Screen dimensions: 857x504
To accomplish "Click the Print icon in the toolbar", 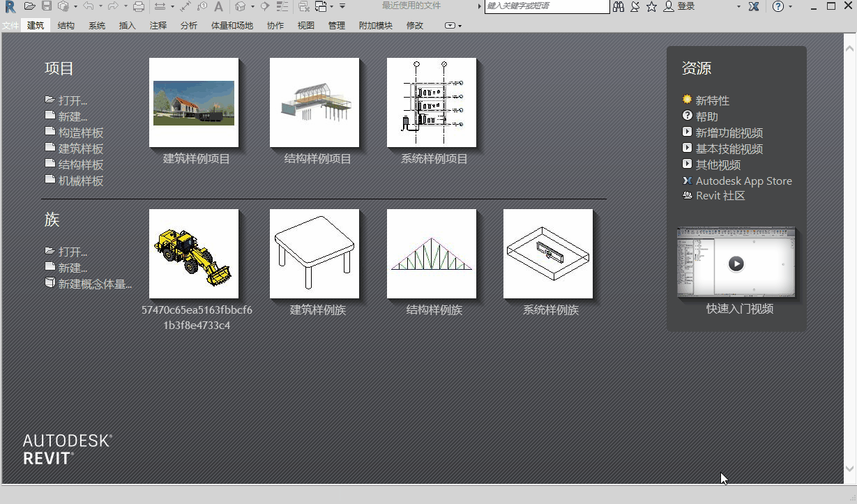I will (138, 6).
